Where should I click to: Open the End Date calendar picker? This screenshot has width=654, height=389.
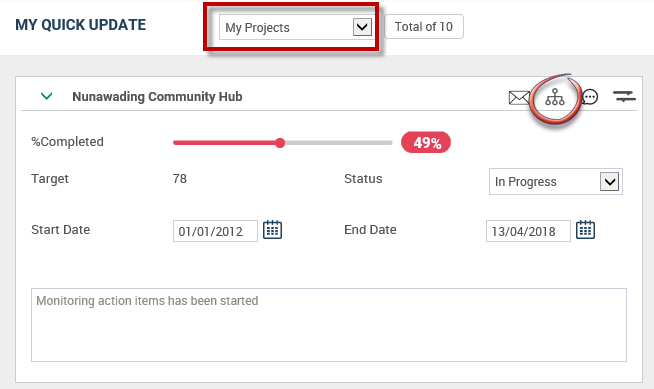tap(585, 230)
